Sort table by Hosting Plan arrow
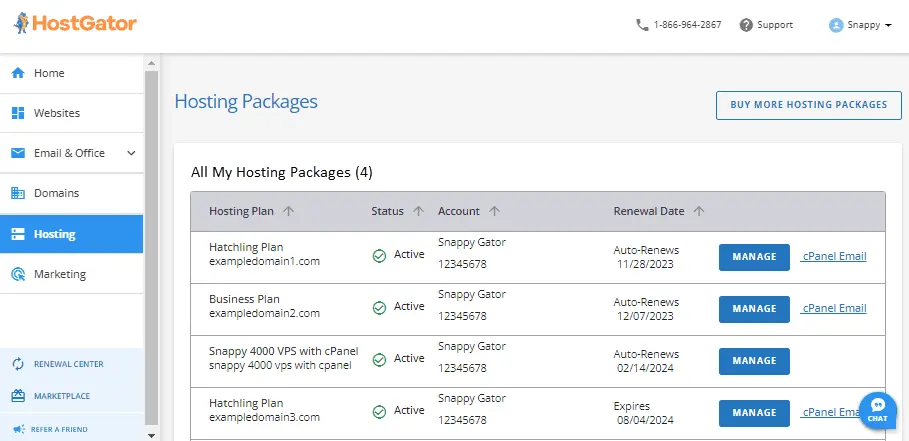This screenshot has height=441, width=909. point(288,211)
